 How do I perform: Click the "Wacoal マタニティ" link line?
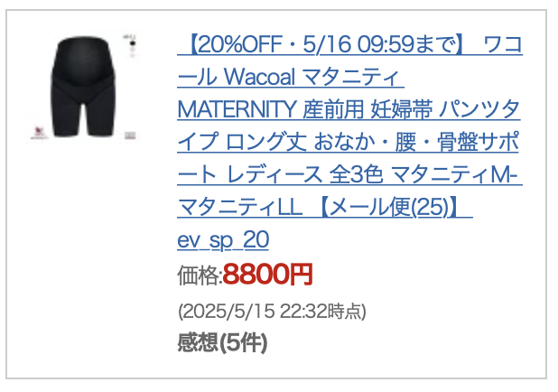point(311,77)
